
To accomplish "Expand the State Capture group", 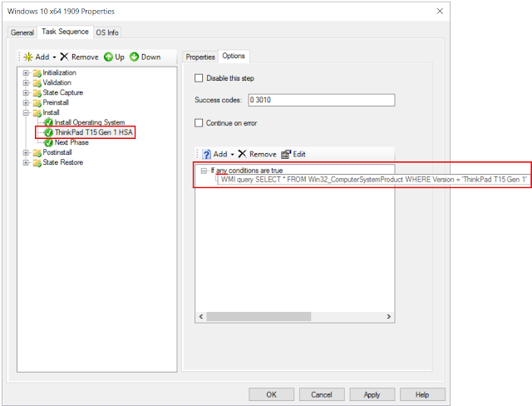I will (x=26, y=92).
